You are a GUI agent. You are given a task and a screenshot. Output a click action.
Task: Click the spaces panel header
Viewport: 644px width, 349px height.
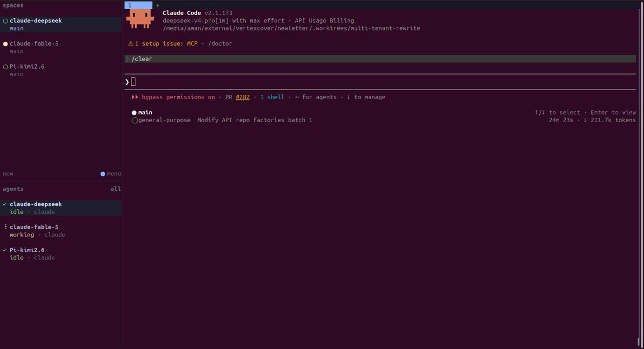pyautogui.click(x=13, y=5)
